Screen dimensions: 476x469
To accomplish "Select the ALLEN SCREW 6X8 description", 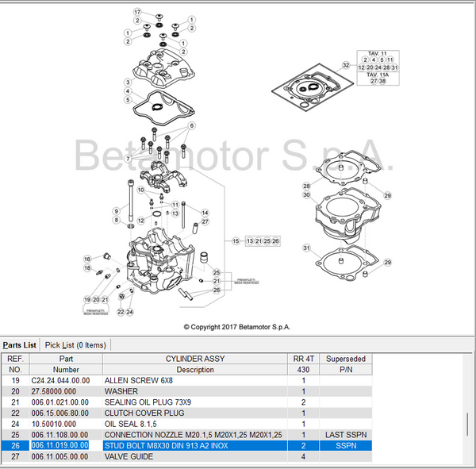I will click(138, 380).
